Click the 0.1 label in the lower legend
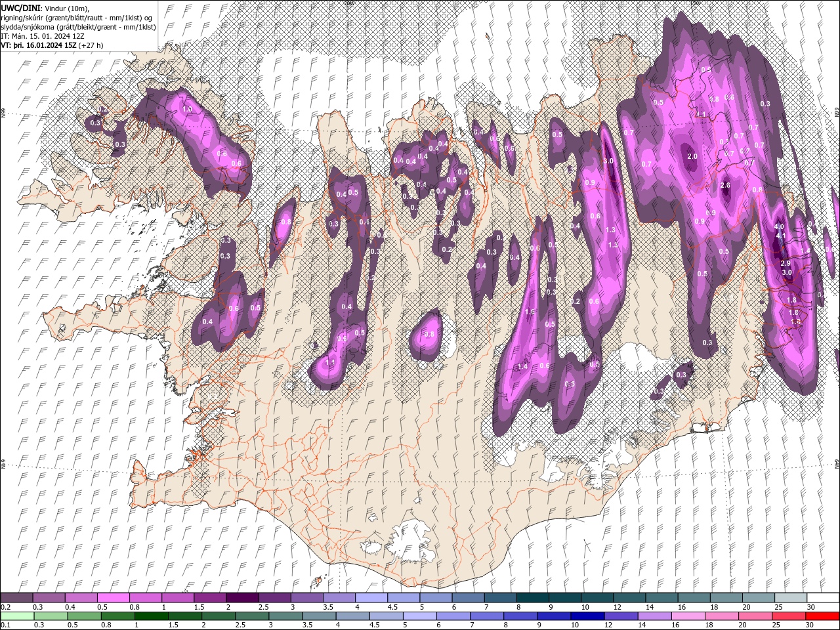This screenshot has width=840, height=630. 5,625
